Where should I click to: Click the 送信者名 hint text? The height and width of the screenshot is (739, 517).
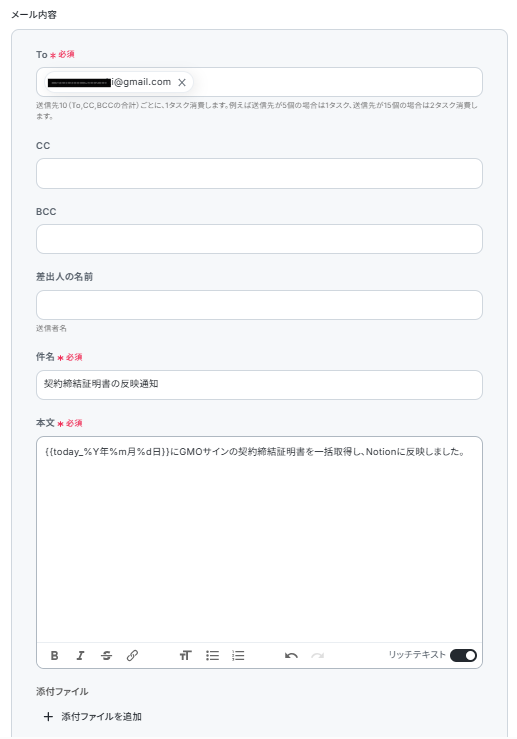point(51,328)
